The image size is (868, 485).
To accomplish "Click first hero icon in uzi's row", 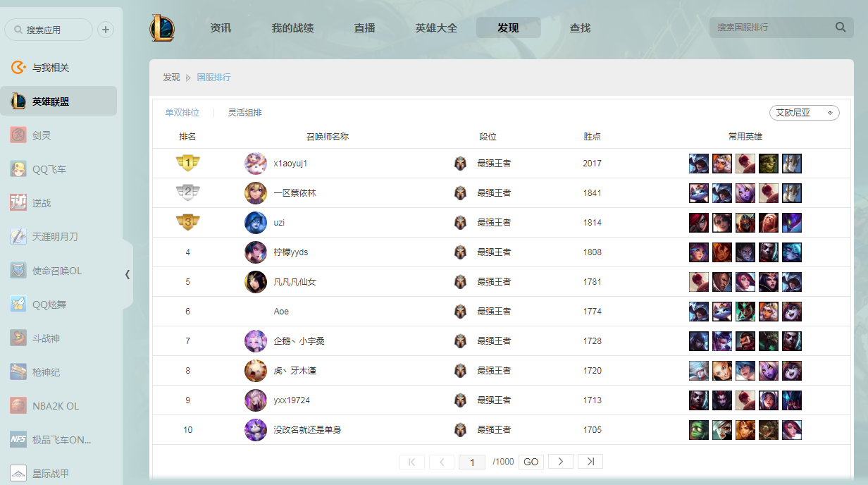I will pos(699,223).
